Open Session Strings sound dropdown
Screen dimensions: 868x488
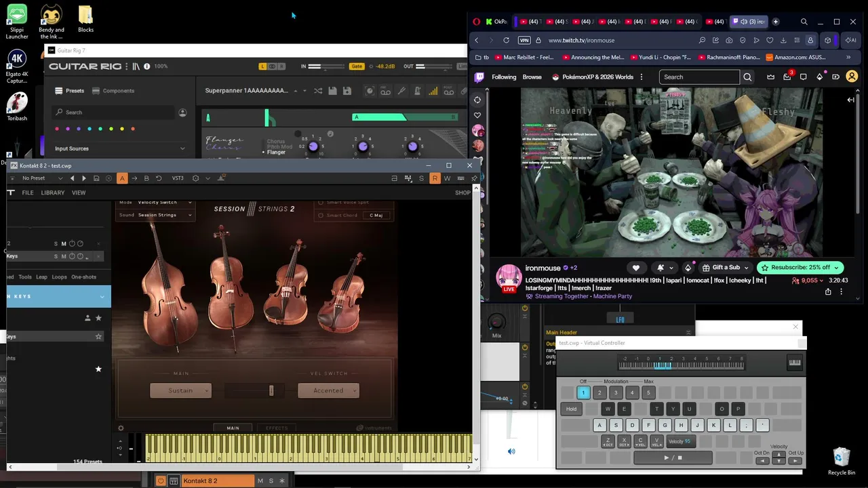pyautogui.click(x=165, y=215)
